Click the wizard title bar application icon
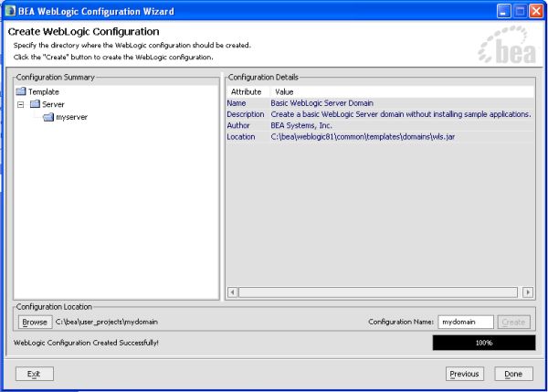The width and height of the screenshot is (548, 392). (10, 11)
